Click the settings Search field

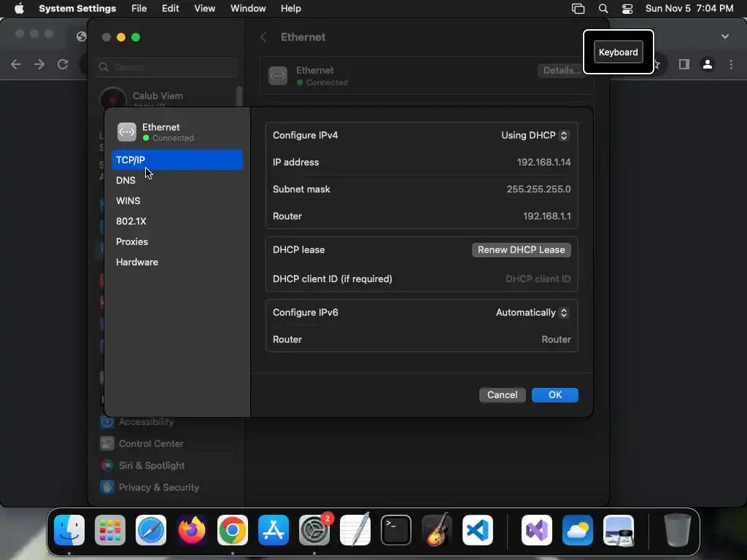167,67
